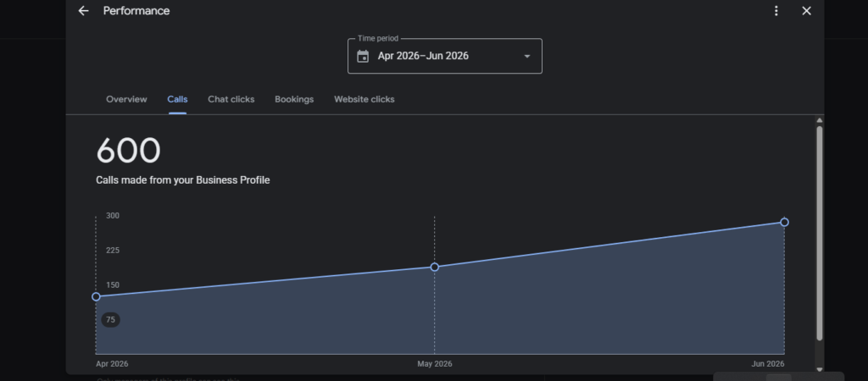Click the Apr 2026 data point on chart
868x381 pixels.
click(x=97, y=297)
